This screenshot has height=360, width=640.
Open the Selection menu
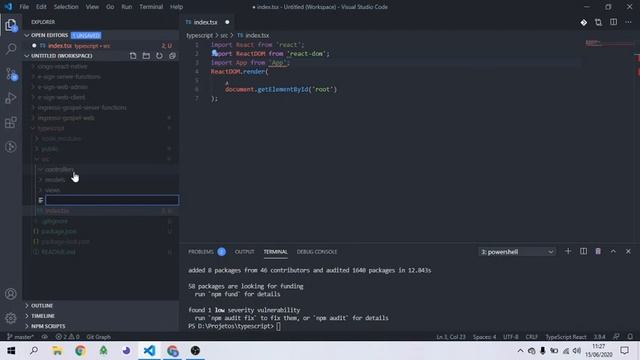66,7
